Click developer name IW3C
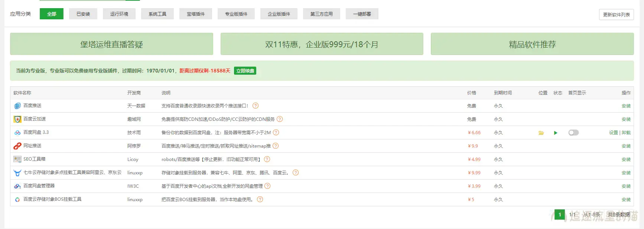Viewport: 644px width, 229px height. point(133,186)
